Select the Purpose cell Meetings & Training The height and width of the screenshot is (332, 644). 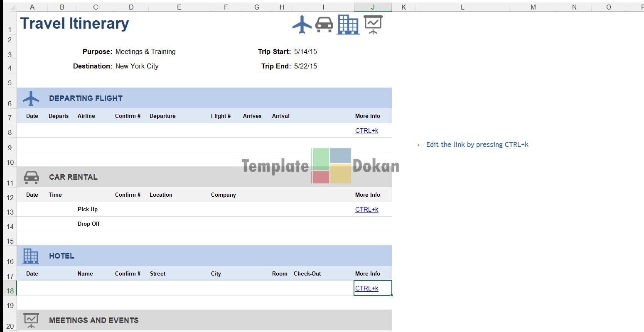[145, 52]
